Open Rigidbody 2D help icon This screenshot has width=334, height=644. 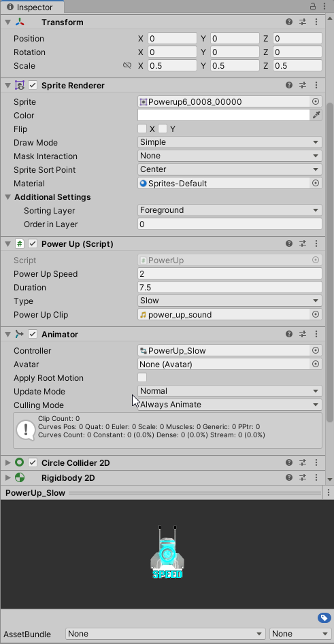(x=289, y=478)
